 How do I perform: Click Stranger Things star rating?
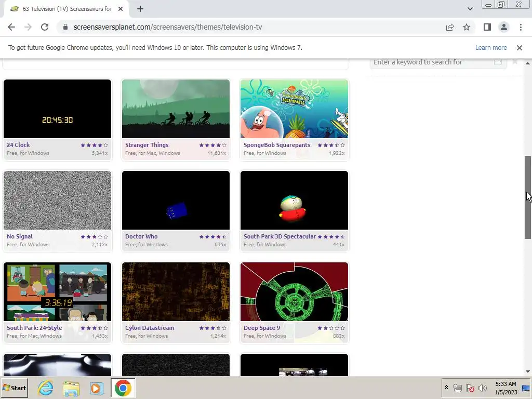[x=212, y=145]
